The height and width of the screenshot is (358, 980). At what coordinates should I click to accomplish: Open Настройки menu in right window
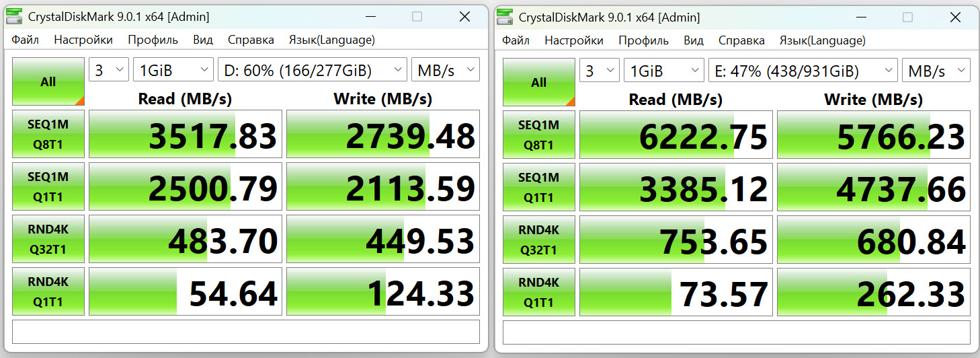[x=574, y=40]
